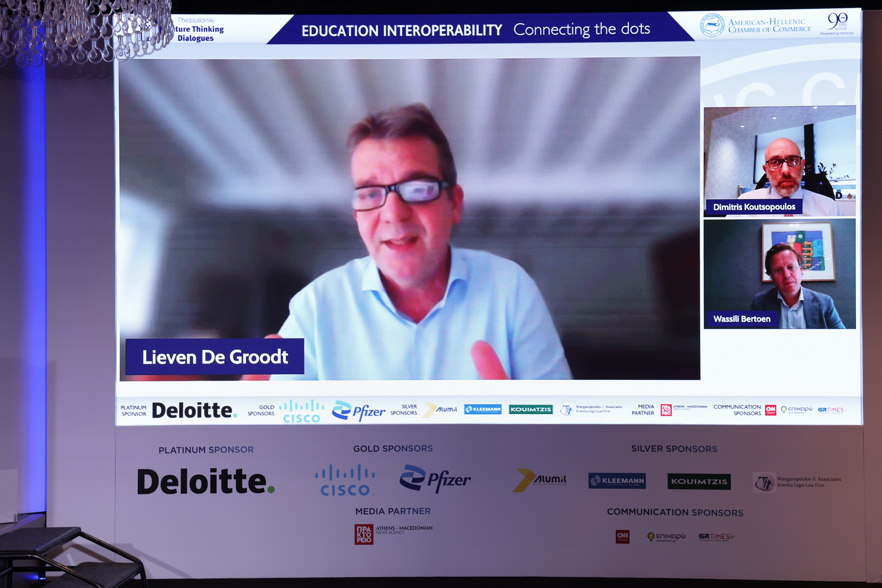
Task: Click the Pfizer logo in the on-screen sponsor strip
Action: 359,411
